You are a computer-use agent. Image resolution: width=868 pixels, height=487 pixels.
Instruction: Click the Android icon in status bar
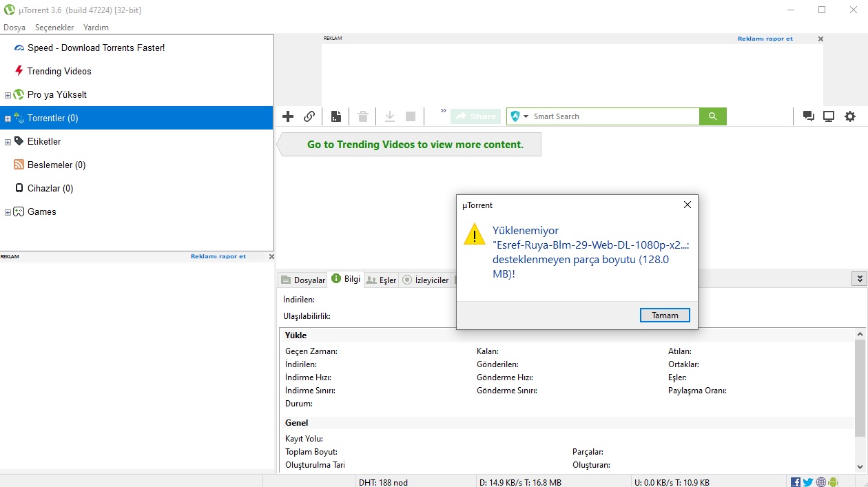(x=833, y=482)
